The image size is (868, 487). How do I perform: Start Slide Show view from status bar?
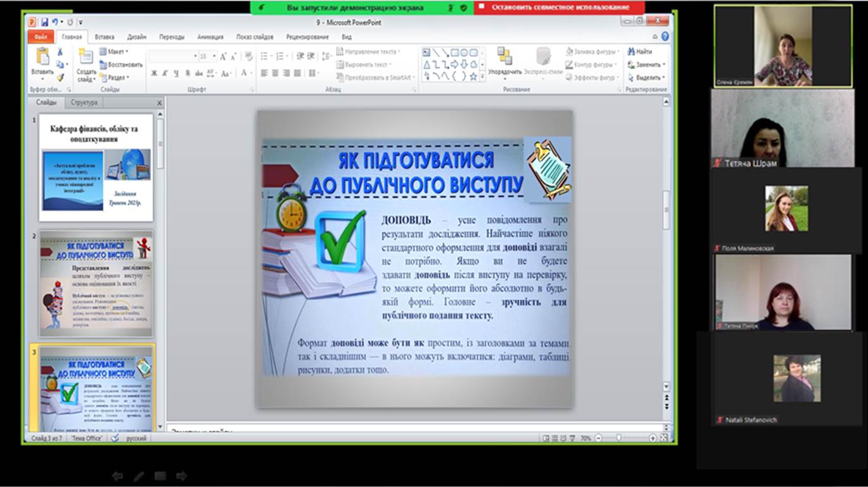573,438
